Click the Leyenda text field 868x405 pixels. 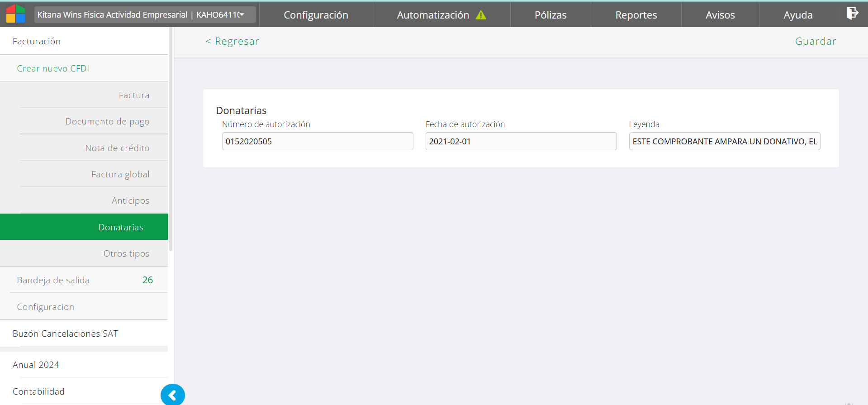(724, 141)
